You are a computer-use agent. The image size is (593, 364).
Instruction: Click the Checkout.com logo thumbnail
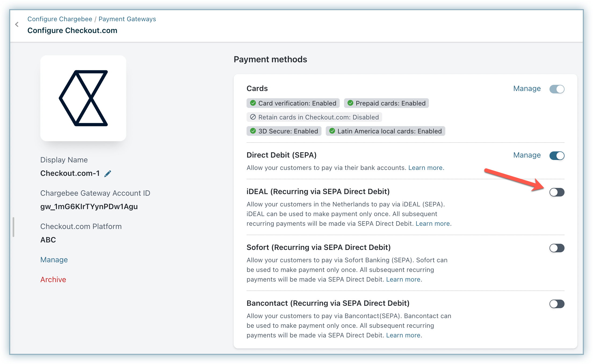click(83, 98)
